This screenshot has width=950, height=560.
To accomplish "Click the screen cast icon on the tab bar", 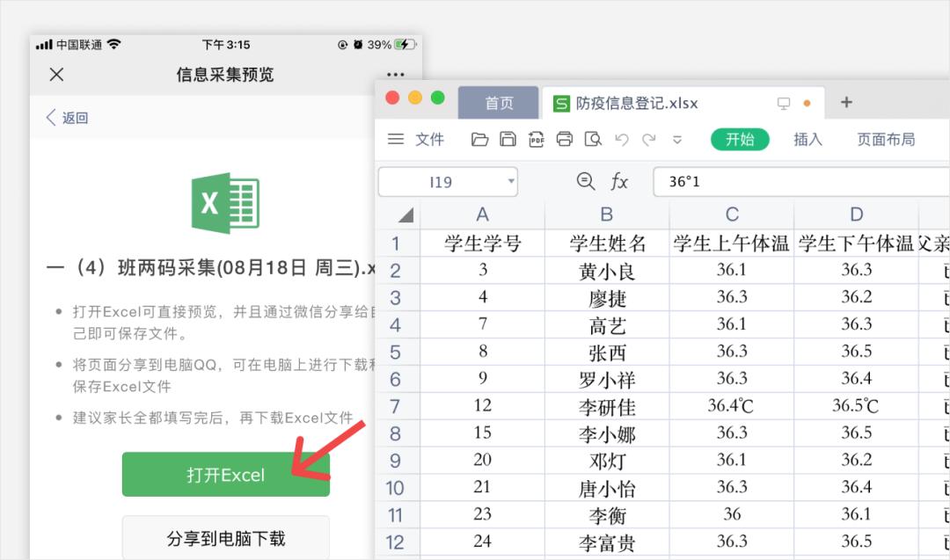I will point(782,103).
